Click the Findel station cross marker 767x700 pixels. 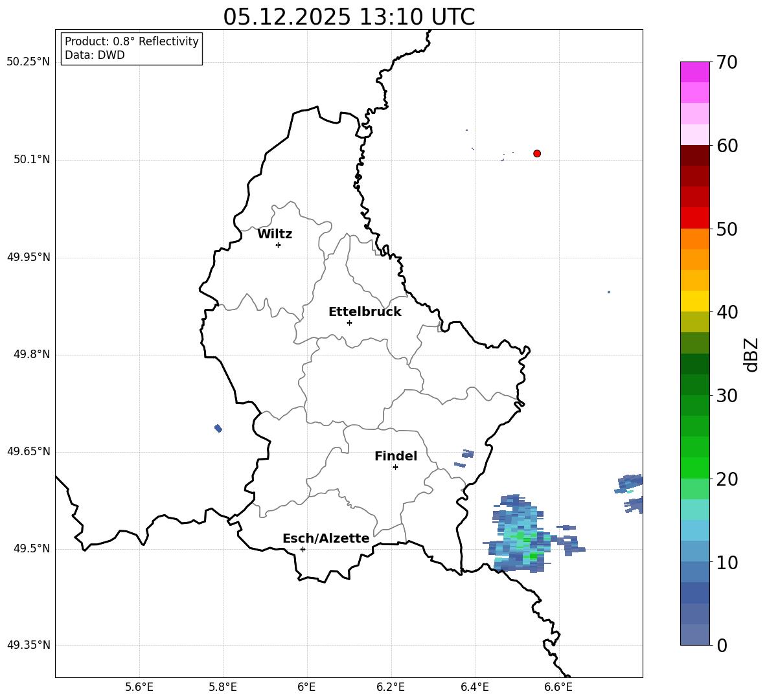(x=395, y=468)
